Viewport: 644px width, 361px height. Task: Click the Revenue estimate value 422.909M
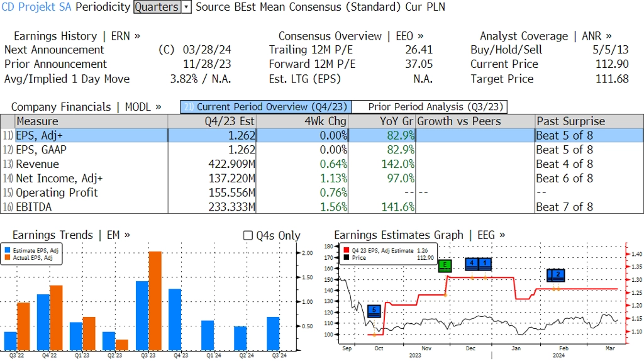click(231, 164)
